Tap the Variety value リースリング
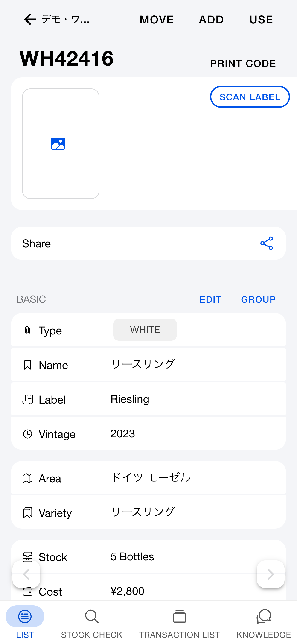Screen dimensions: 297x644 (x=143, y=512)
